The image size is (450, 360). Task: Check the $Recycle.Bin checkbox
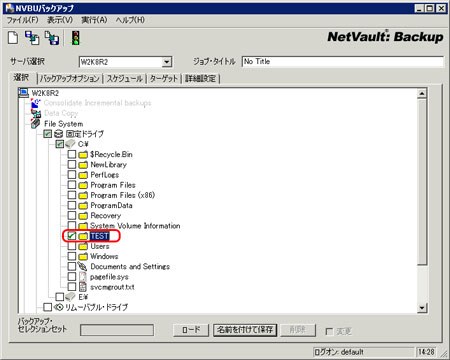pos(72,154)
